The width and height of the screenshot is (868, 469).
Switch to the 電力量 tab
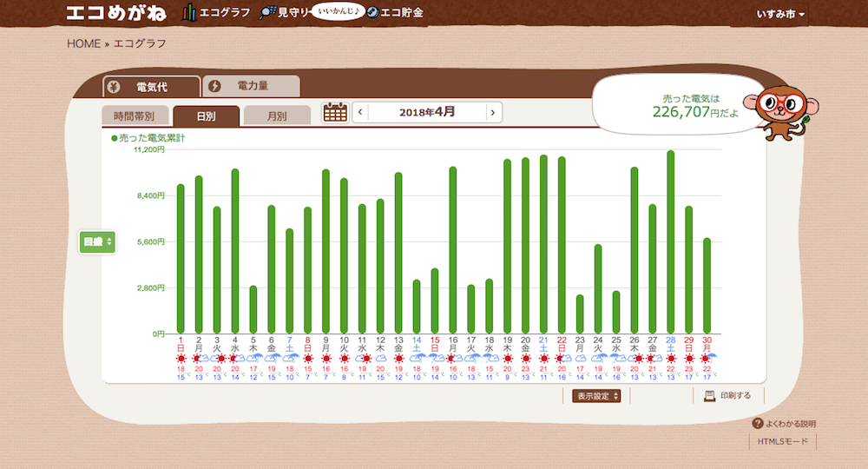(252, 86)
